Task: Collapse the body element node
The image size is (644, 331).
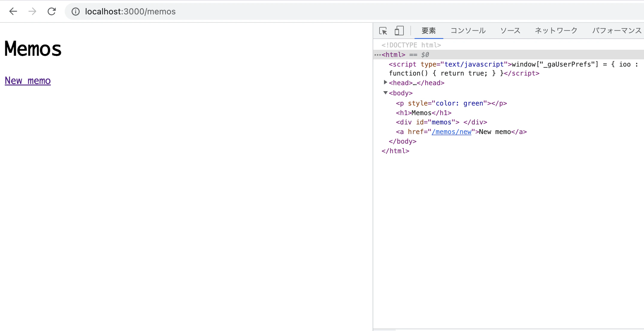Action: pyautogui.click(x=386, y=93)
